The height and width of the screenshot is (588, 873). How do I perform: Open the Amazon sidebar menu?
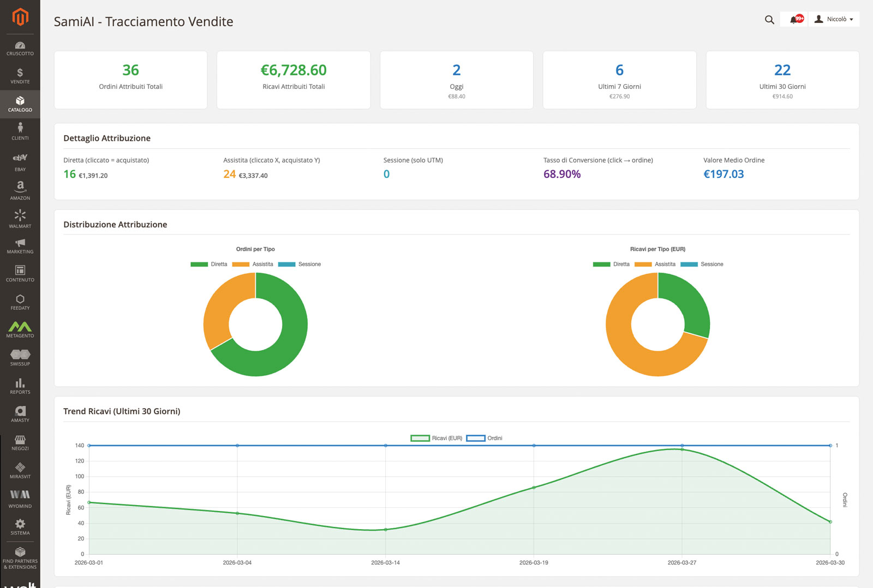pyautogui.click(x=20, y=190)
